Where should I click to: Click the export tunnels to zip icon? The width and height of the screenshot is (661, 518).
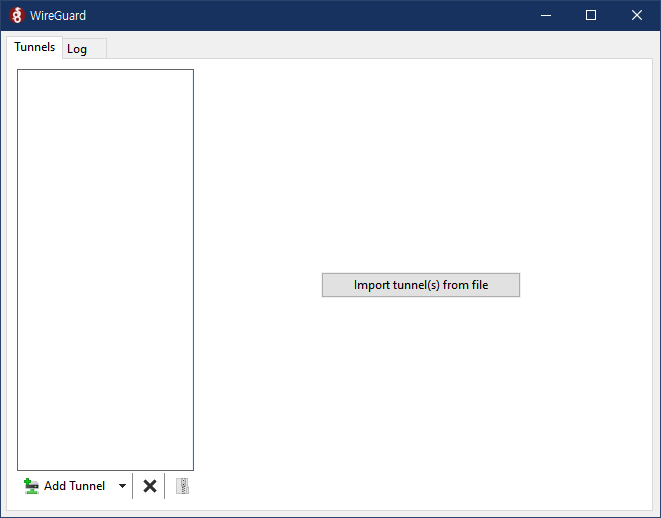(x=183, y=486)
